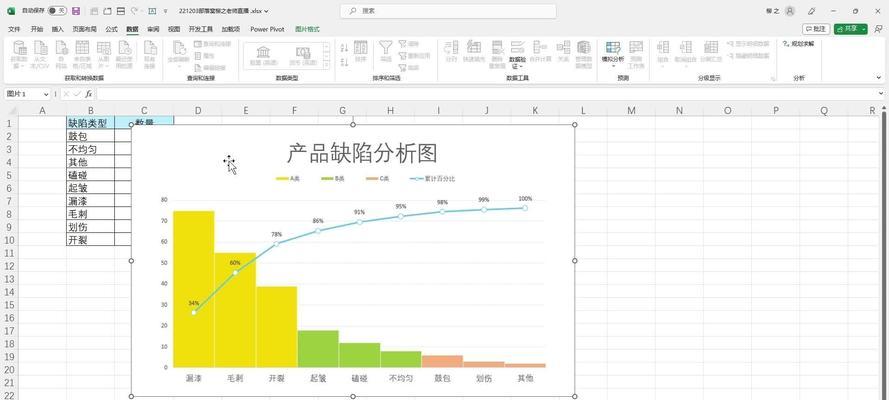Click the sort descending Z-A icon
This screenshot has height=400, width=889.
point(344,61)
